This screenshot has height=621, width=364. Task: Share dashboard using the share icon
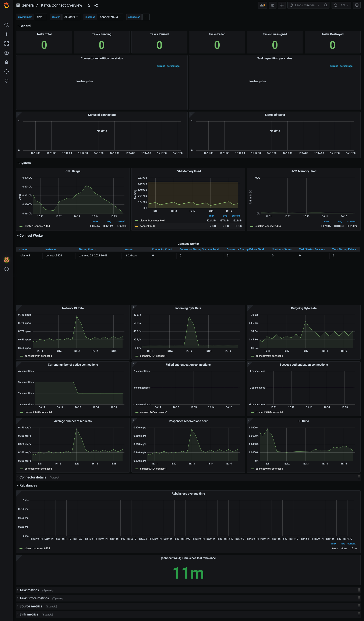point(96,5)
